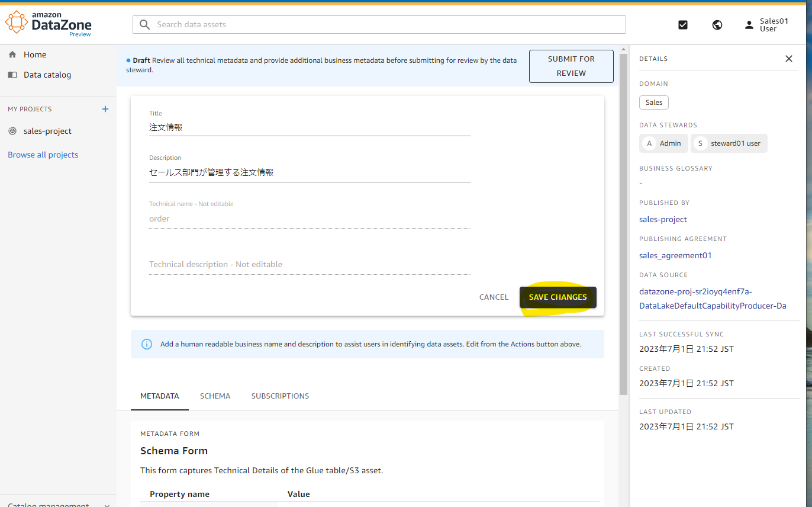Add a new project with plus icon

(105, 109)
